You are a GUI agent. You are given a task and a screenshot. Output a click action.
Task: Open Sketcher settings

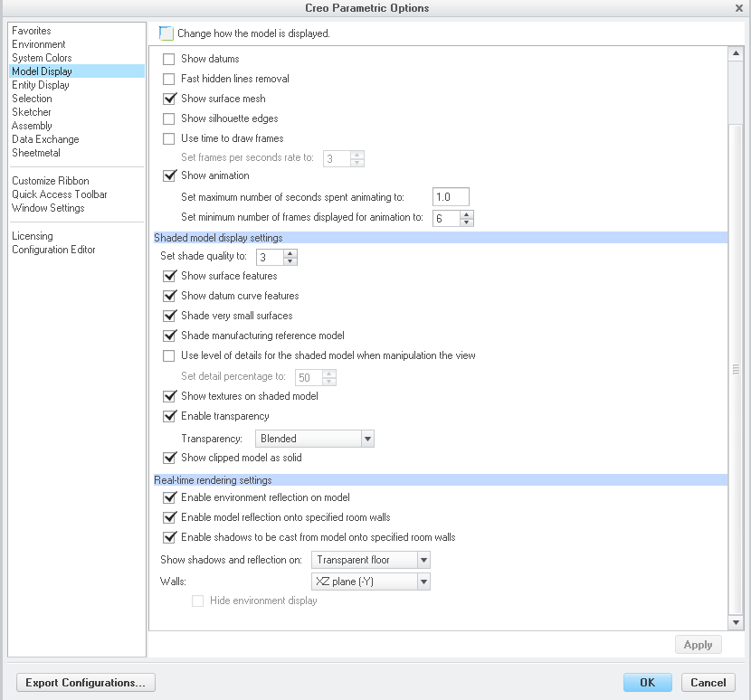pos(32,112)
